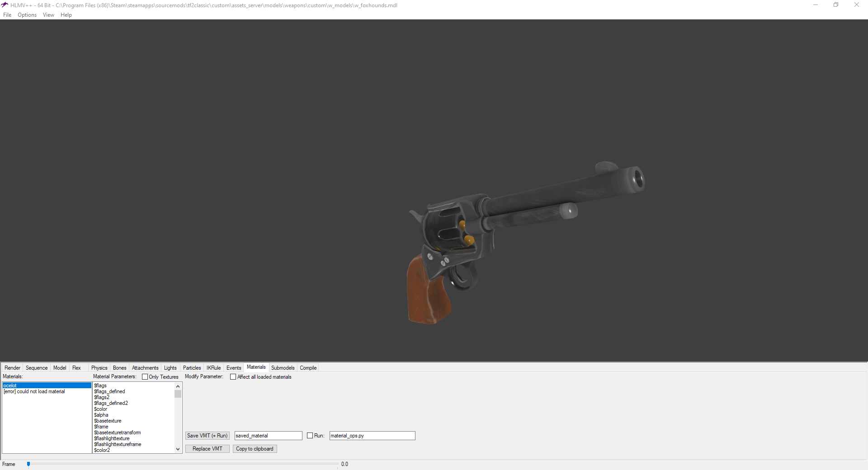Close the HLMV++ window
This screenshot has height=470, width=868.
pos(857,5)
